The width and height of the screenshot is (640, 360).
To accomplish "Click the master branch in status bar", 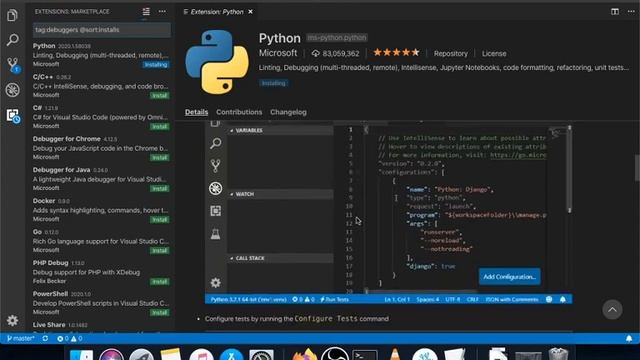I will click(21, 338).
